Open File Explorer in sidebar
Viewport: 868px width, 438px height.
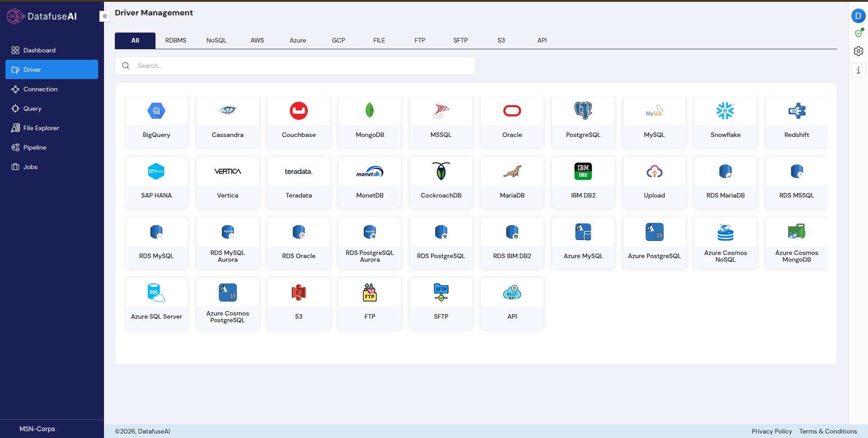(x=52, y=128)
